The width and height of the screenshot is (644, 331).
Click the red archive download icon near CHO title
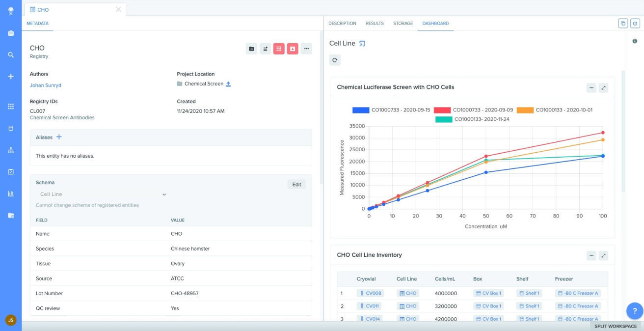(x=293, y=49)
